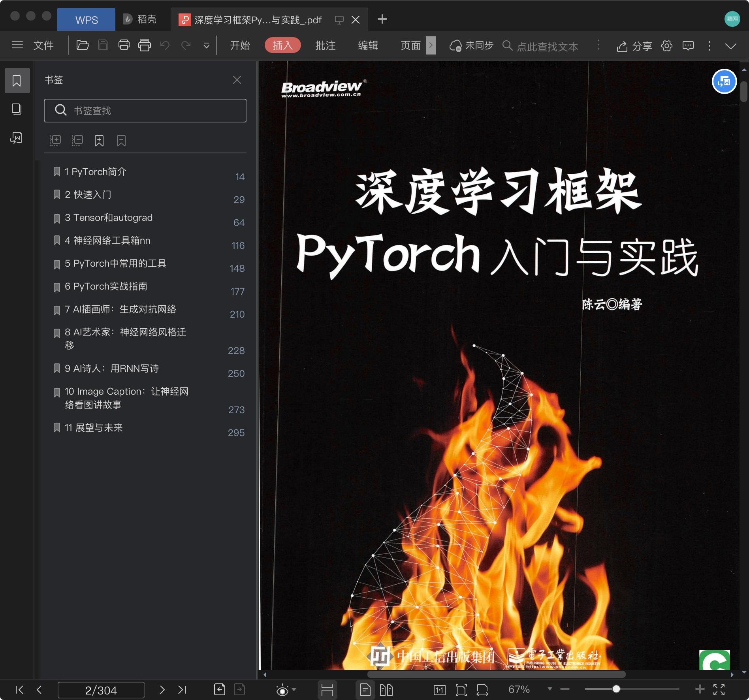
Task: Toggle continuous scrolling mode
Action: tap(327, 690)
